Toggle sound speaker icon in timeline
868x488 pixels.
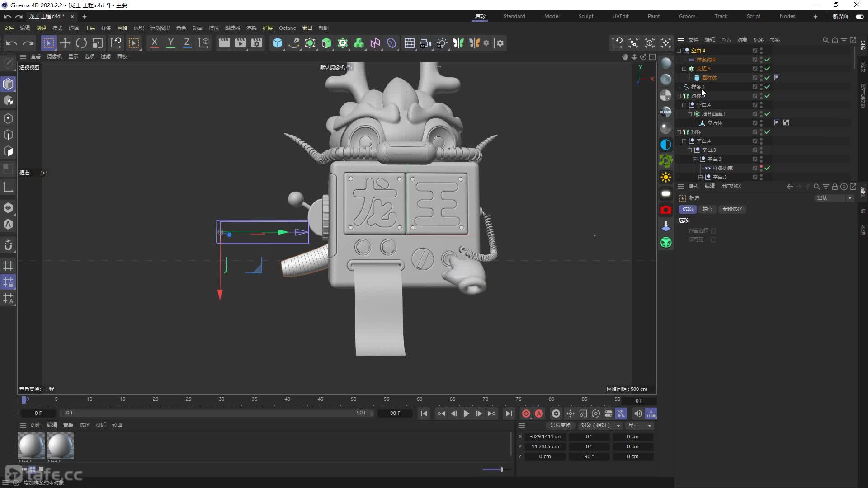click(x=638, y=413)
